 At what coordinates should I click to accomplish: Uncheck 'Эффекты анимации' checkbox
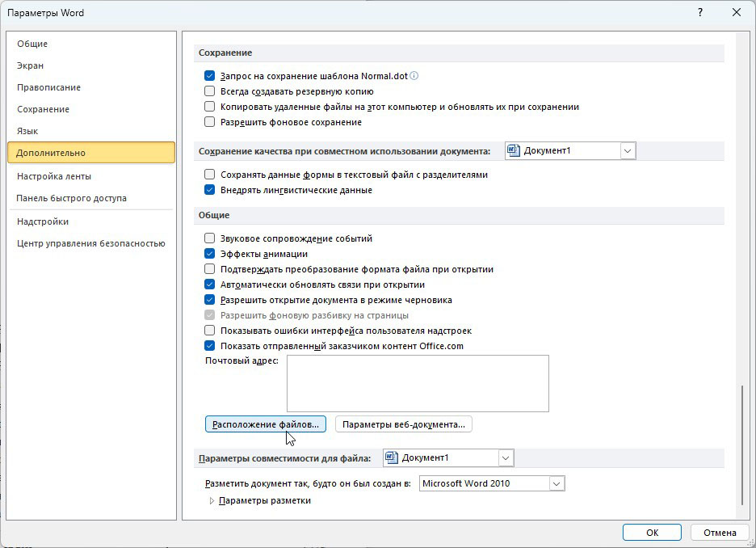[210, 254]
